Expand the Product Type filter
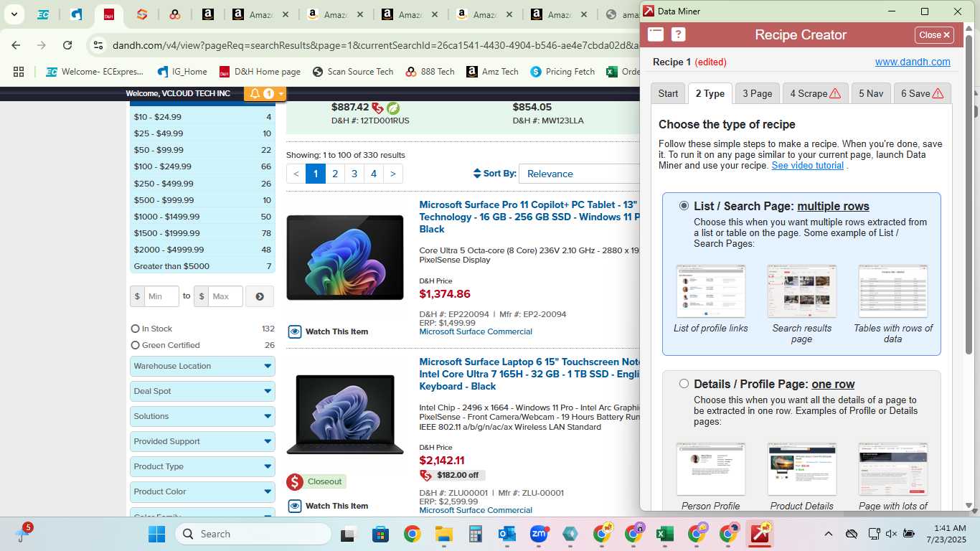Image resolution: width=980 pixels, height=551 pixels. click(x=202, y=466)
